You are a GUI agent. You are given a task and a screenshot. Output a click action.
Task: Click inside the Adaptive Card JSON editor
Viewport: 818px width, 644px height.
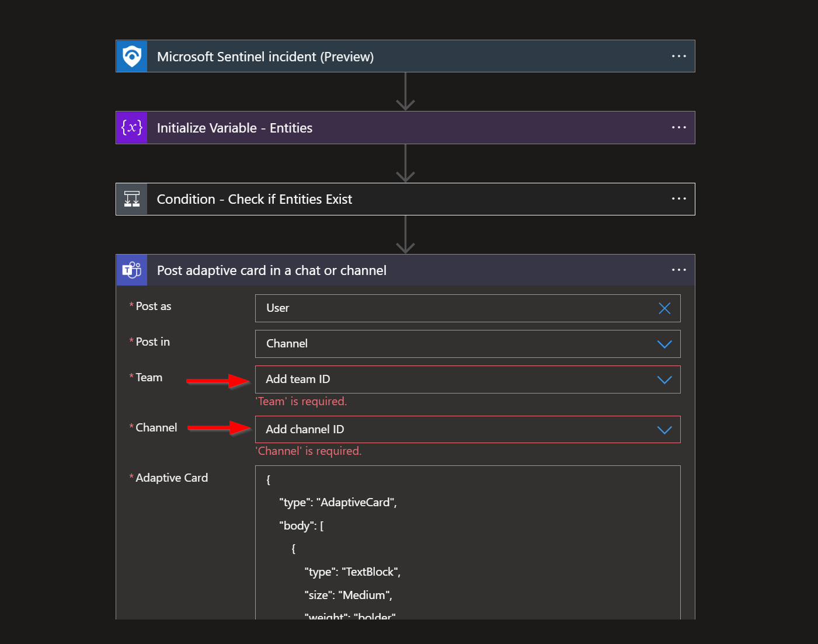[468, 542]
